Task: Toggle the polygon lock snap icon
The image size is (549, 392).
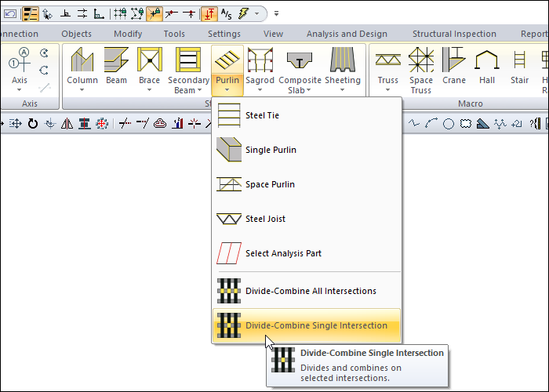Action: coord(137,14)
